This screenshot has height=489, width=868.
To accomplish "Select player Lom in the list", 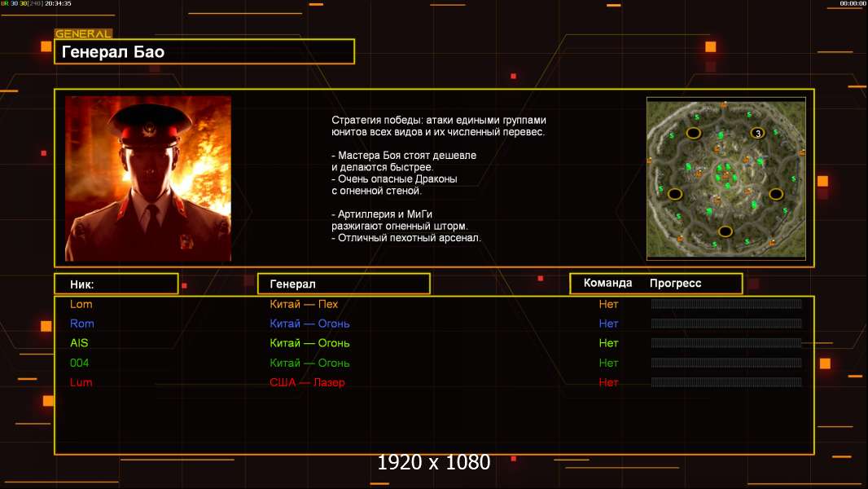I will point(81,304).
